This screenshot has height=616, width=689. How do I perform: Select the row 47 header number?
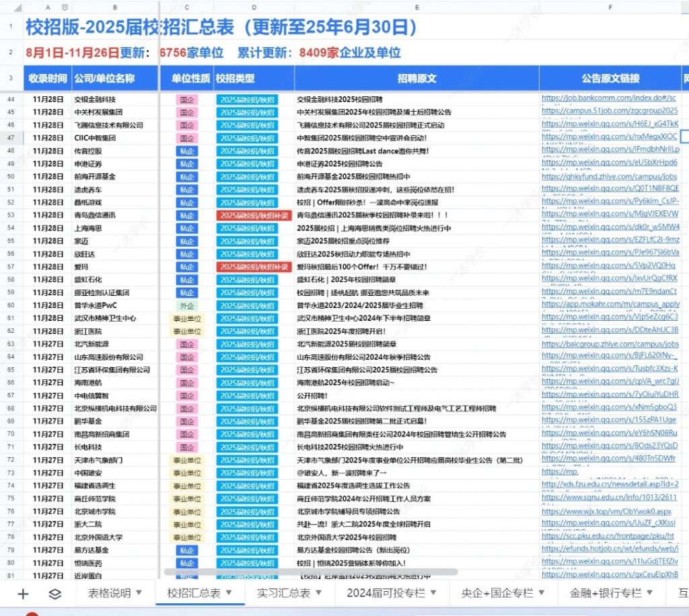point(11,138)
